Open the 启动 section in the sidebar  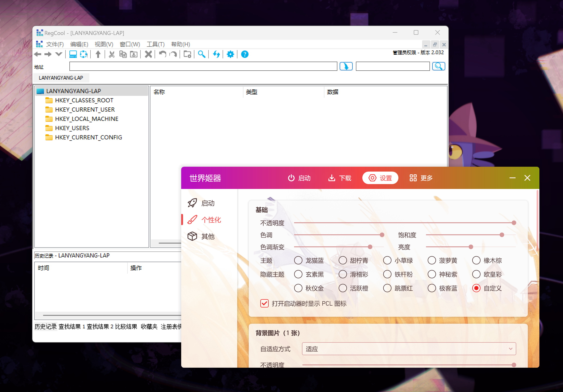coord(208,203)
